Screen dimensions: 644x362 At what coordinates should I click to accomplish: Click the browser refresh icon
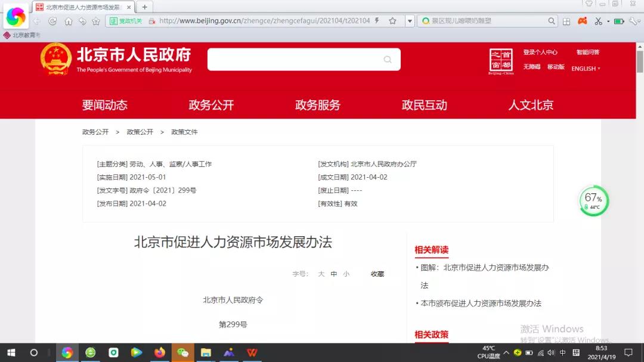52,21
